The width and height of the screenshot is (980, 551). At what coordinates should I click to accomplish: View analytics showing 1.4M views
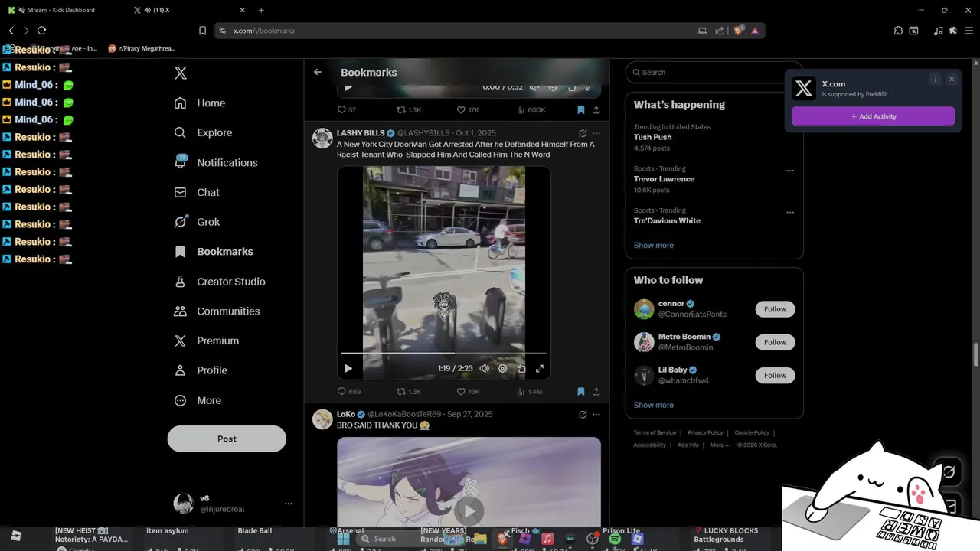click(x=530, y=391)
